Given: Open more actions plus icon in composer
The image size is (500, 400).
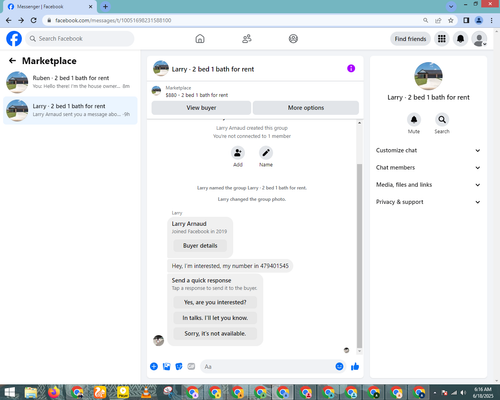Looking at the screenshot, I should (x=154, y=367).
